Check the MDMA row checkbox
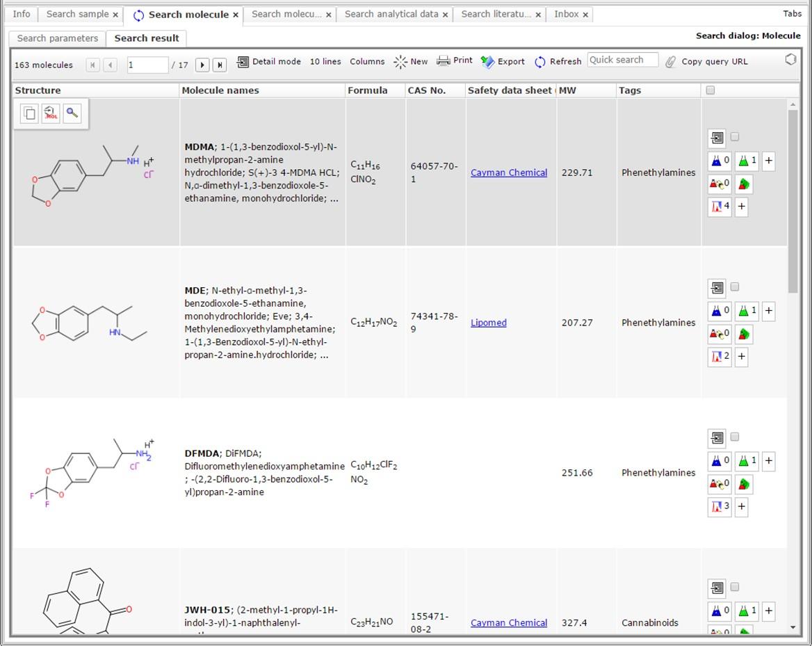 coord(736,137)
